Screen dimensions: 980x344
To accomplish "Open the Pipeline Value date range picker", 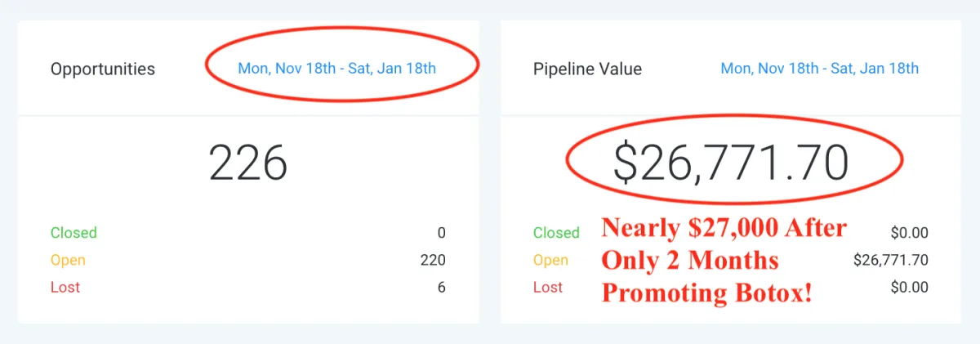I will (819, 69).
